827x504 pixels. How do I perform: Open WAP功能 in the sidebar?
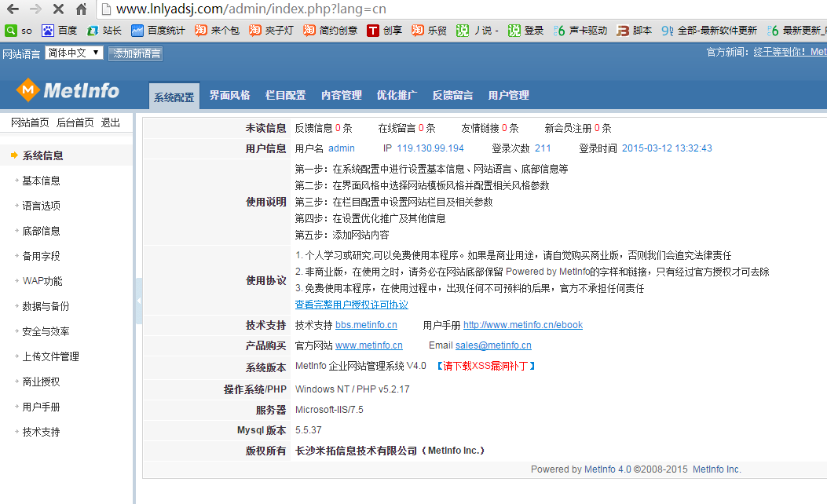point(42,281)
